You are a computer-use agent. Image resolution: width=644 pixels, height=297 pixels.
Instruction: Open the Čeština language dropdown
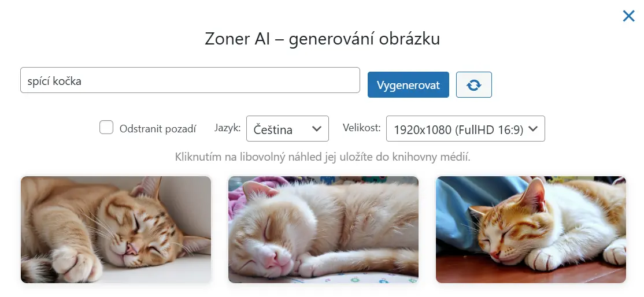click(x=287, y=129)
